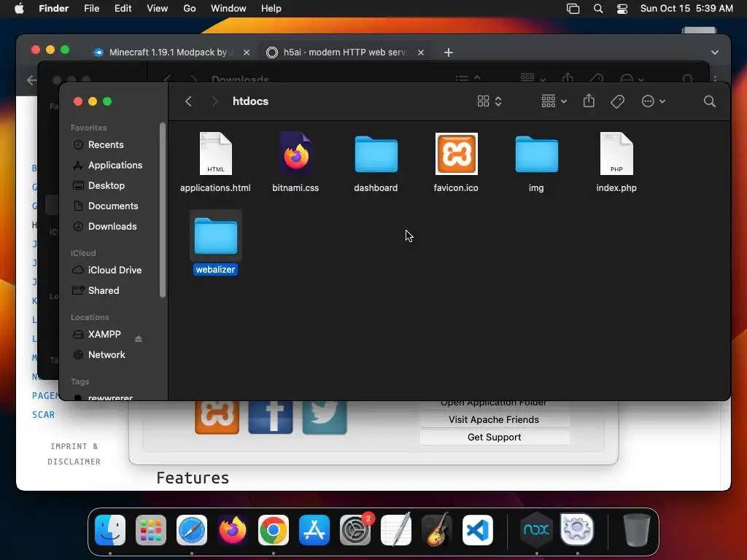The image size is (747, 560).
Task: Open the Go menu
Action: tap(190, 8)
